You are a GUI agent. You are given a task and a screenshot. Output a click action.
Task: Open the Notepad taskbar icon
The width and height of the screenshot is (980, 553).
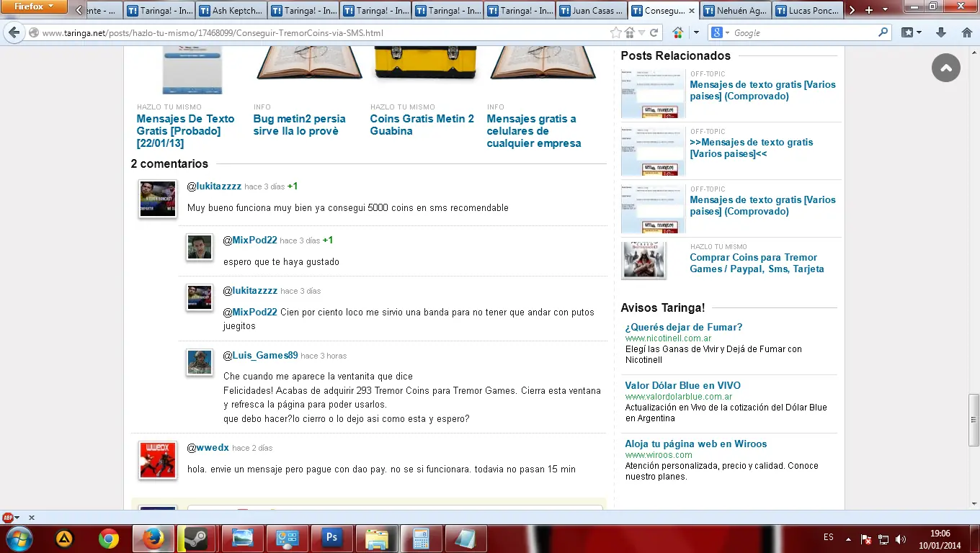[466, 538]
